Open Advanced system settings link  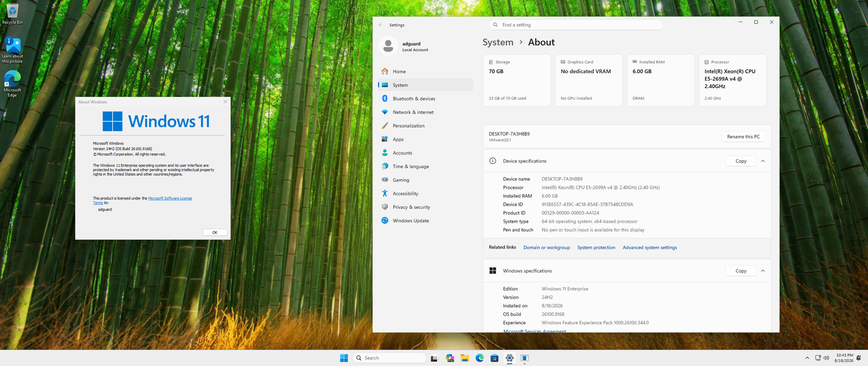click(650, 248)
